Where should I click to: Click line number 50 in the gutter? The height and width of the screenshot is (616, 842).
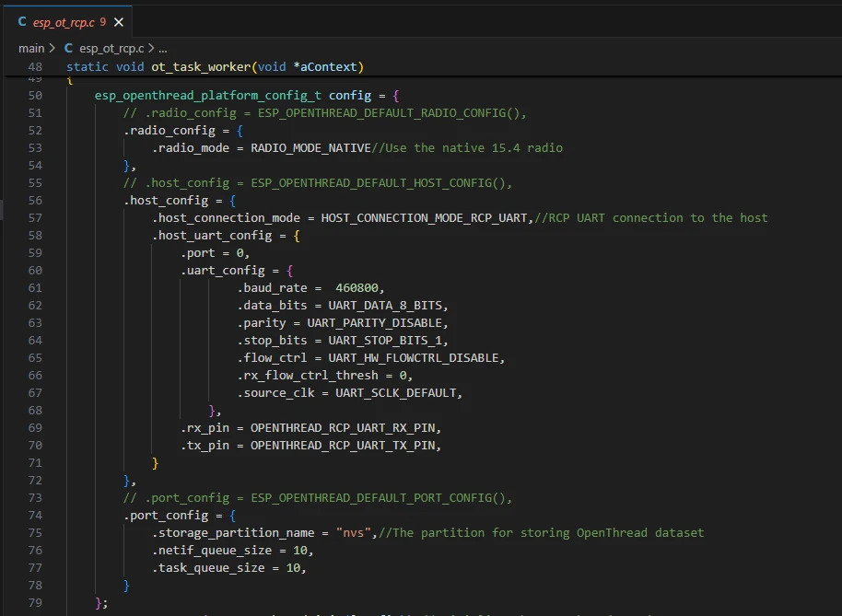35,96
